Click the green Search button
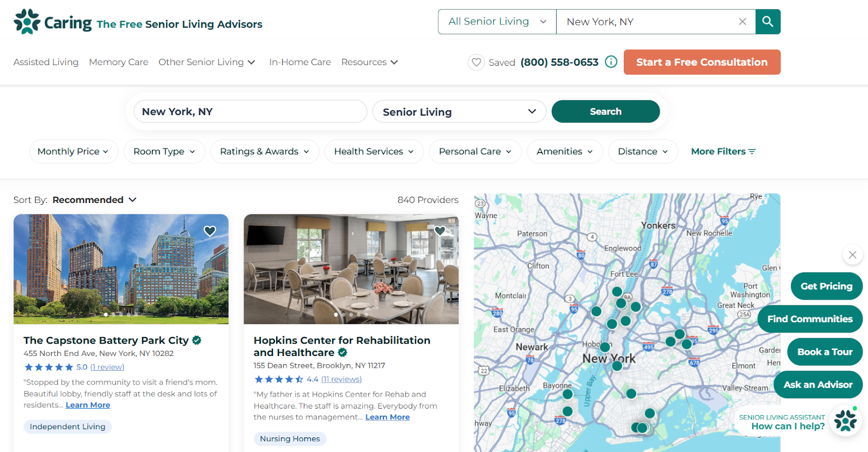This screenshot has height=452, width=868. pos(605,111)
